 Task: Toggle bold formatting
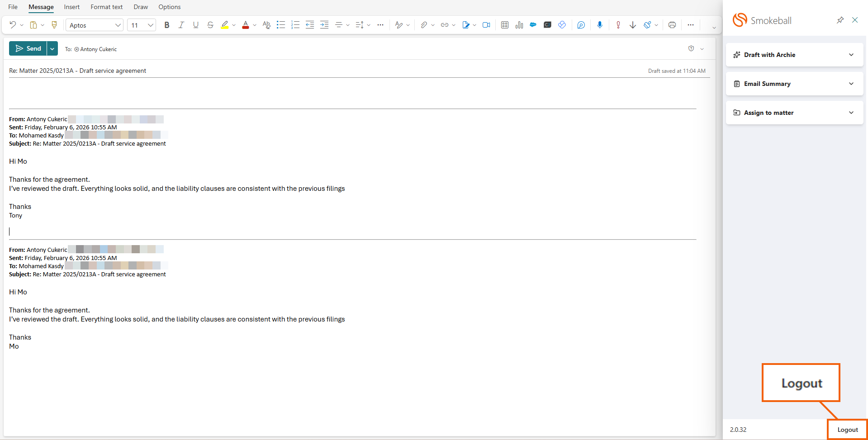tap(167, 25)
